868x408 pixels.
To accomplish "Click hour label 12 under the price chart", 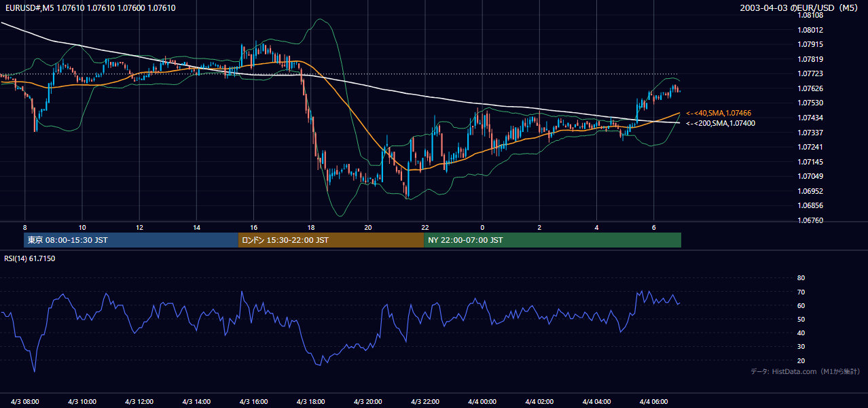I will click(139, 227).
